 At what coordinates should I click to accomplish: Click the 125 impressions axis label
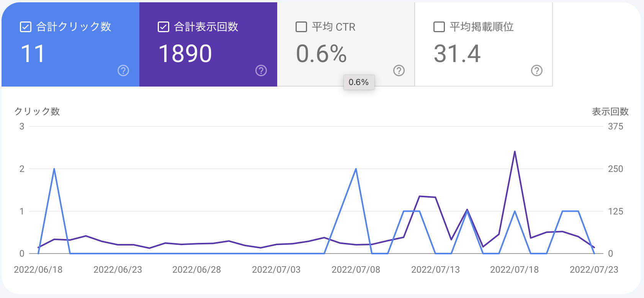point(616,211)
